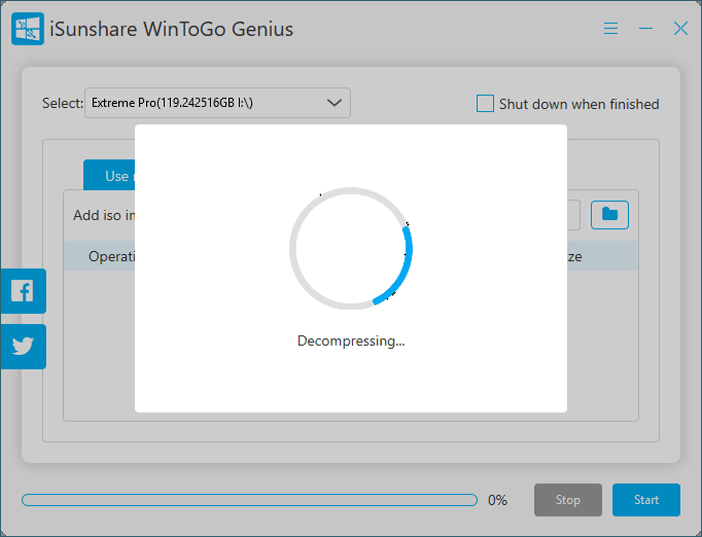Click the "Shut down when finished" label
The width and height of the screenshot is (702, 537).
[579, 104]
